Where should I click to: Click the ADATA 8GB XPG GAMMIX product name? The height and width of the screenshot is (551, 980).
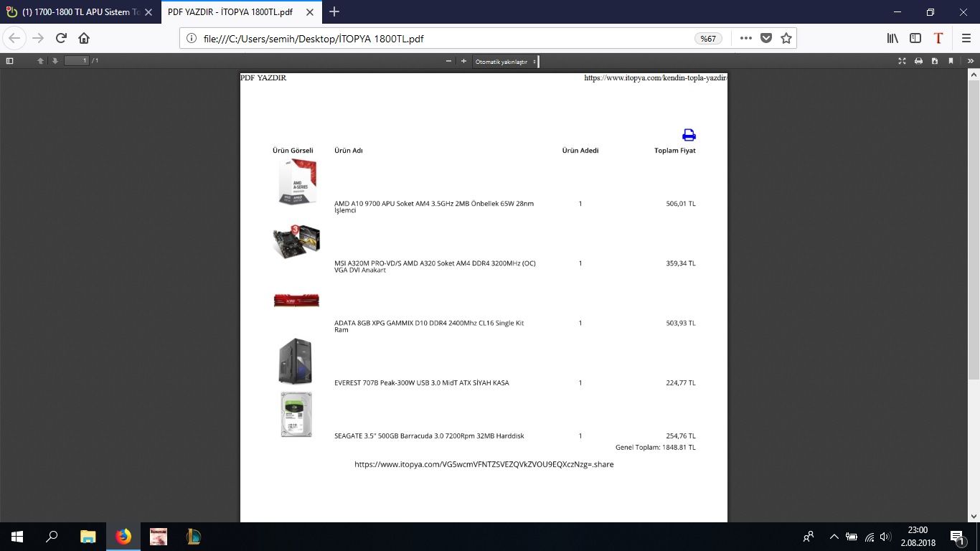tap(429, 326)
